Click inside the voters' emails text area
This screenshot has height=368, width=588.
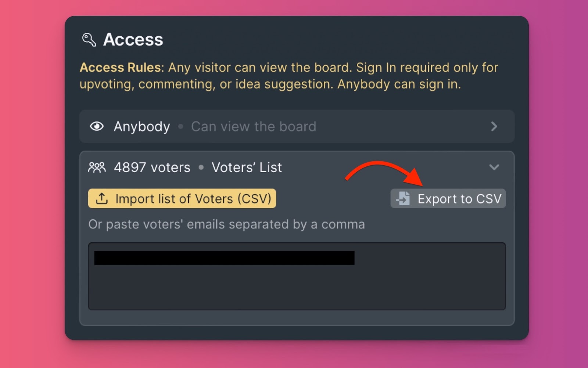tap(297, 276)
